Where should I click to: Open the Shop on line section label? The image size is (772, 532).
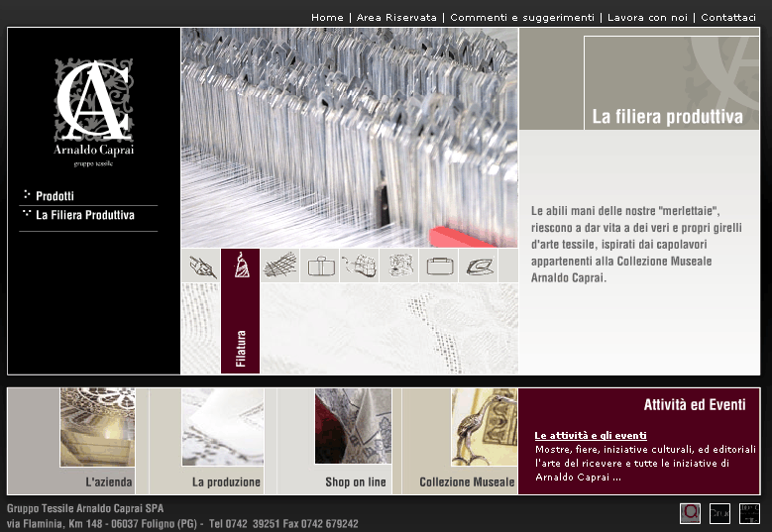356,481
